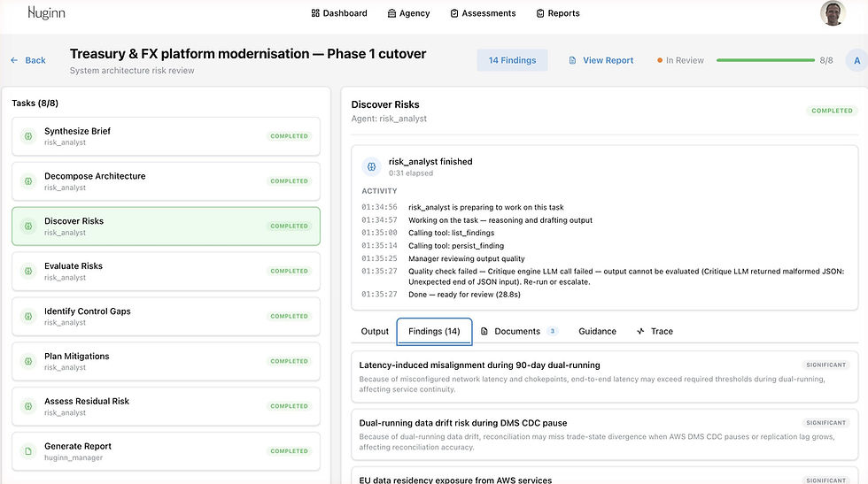Screen dimensions: 868x484
Task: Click the agent icon on Plan Mitigations
Action: [27, 361]
